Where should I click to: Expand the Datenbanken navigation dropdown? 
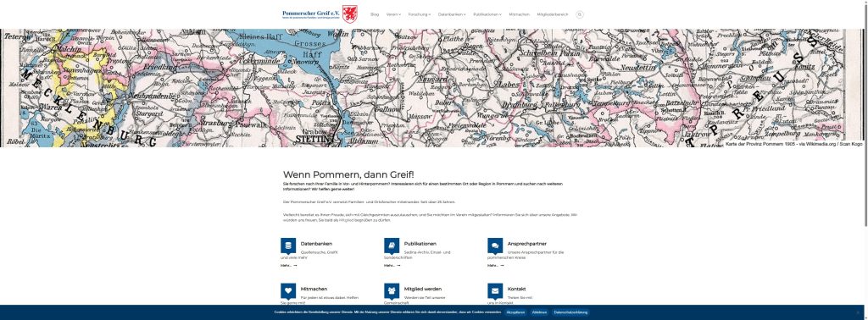[452, 14]
